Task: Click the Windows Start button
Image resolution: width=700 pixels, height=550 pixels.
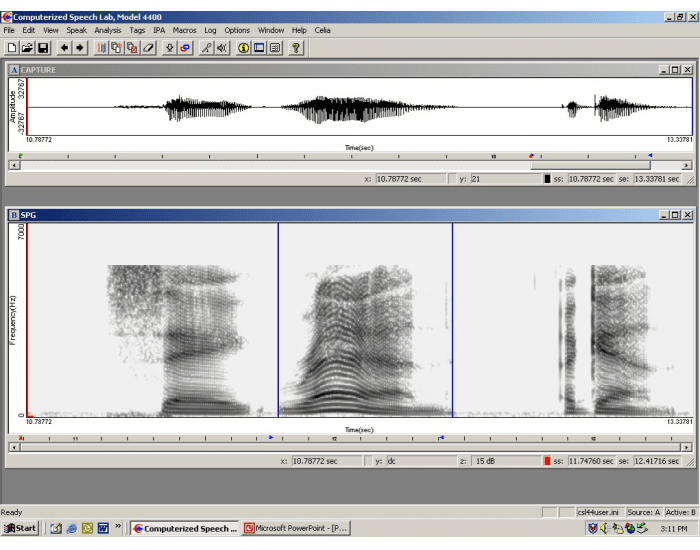Action: pos(21,528)
